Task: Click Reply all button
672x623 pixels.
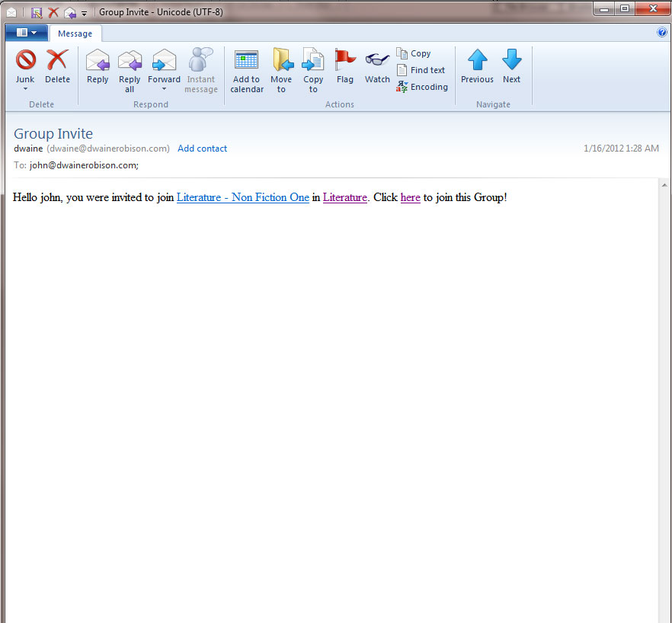Action: (130, 71)
